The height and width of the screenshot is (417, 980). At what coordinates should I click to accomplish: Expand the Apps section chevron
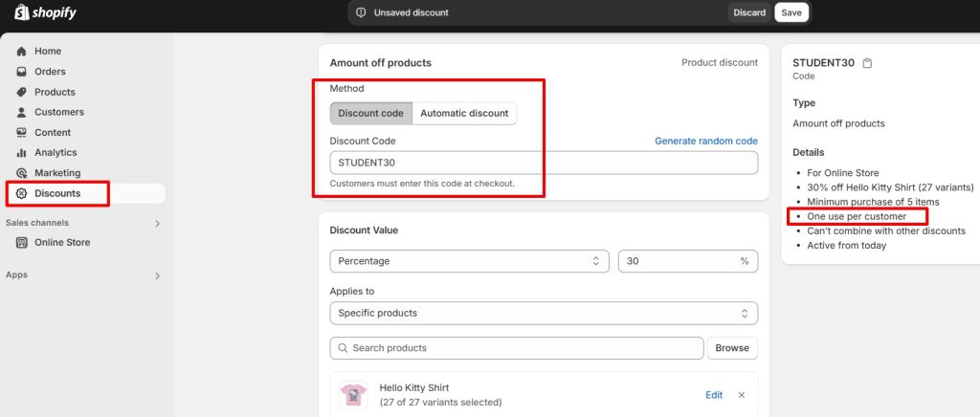(x=158, y=275)
